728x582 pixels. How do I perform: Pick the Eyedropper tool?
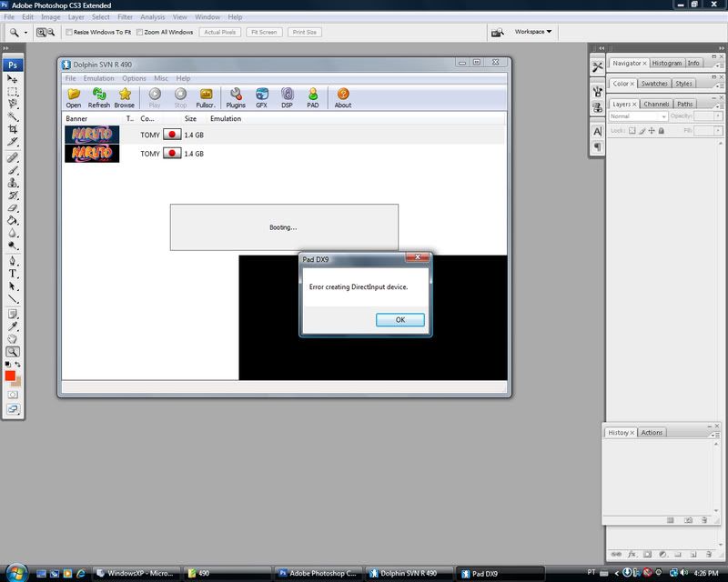pos(13,326)
